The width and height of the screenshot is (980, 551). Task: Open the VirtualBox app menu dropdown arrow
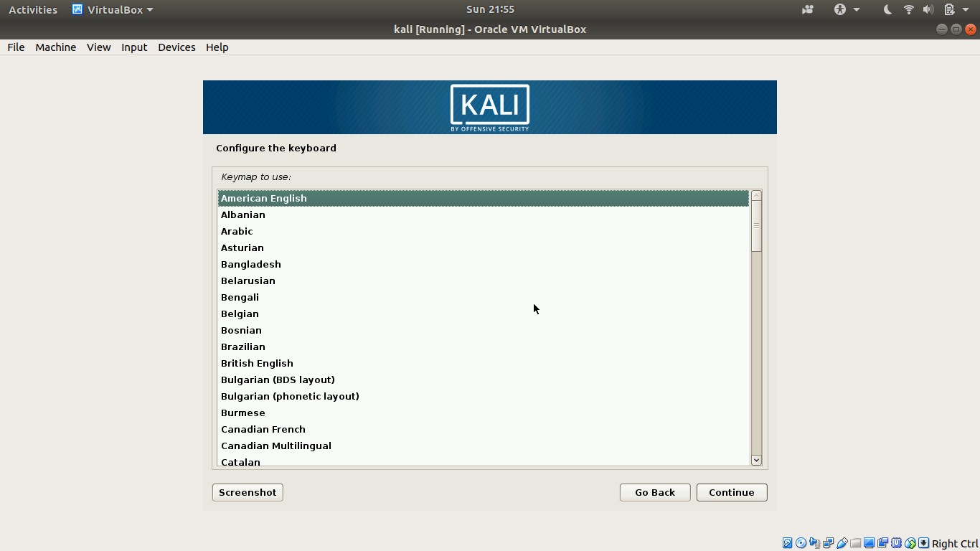pos(150,10)
